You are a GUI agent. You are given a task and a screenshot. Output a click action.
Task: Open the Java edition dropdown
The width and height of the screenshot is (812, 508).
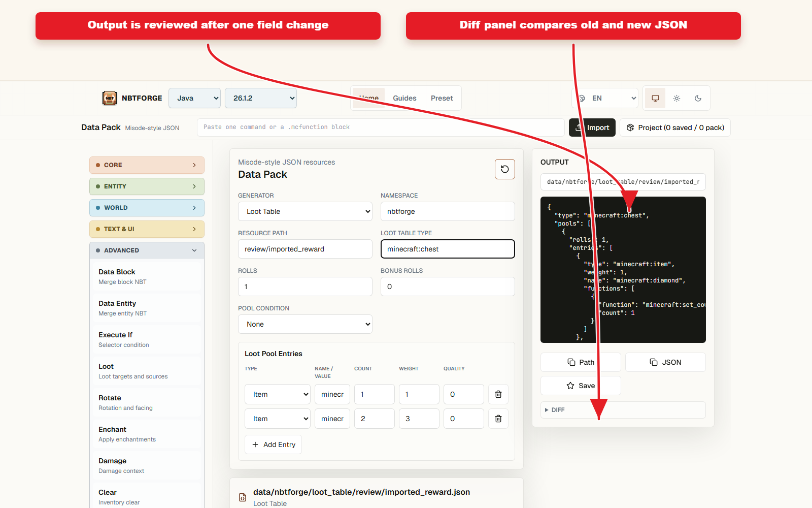[x=195, y=98]
